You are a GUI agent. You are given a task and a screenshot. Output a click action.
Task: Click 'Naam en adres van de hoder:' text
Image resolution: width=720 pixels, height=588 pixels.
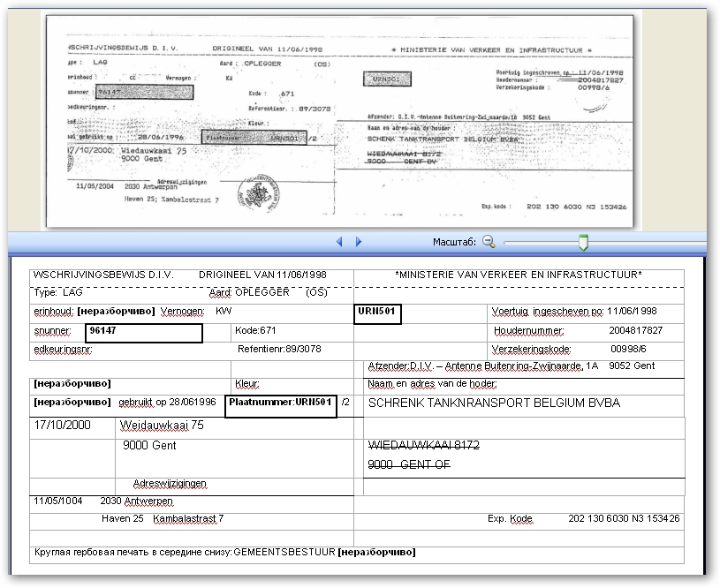coord(432,384)
